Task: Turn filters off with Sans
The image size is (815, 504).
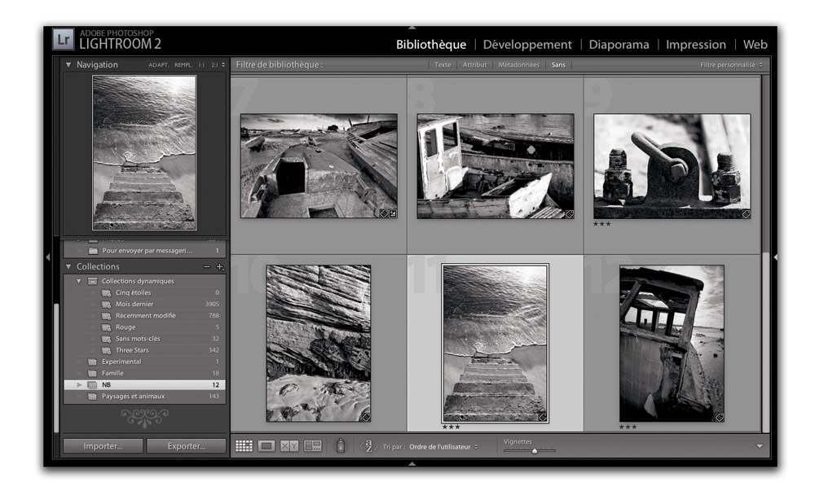Action: click(x=558, y=65)
